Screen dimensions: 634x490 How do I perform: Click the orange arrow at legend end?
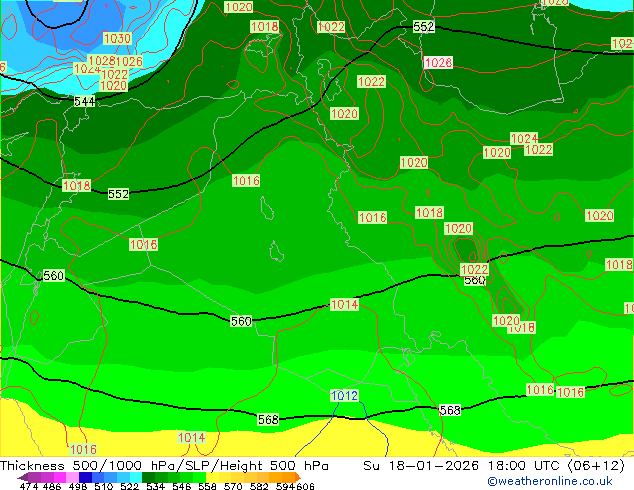298,477
